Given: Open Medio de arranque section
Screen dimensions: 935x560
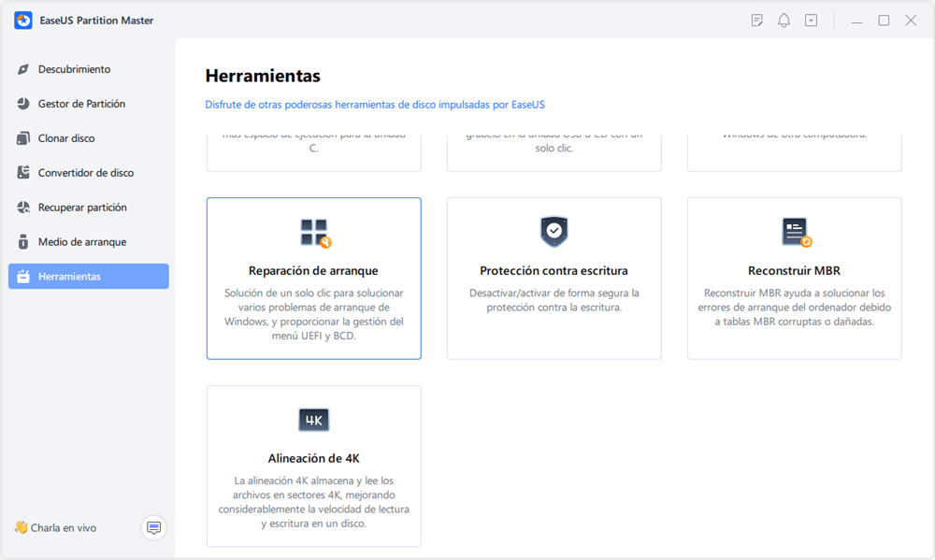Looking at the screenshot, I should click(x=88, y=242).
